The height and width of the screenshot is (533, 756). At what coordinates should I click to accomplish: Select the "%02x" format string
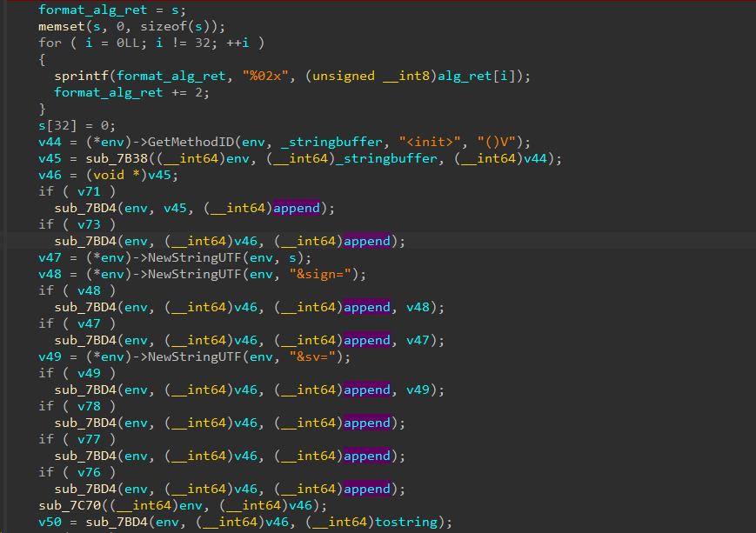tap(265, 77)
